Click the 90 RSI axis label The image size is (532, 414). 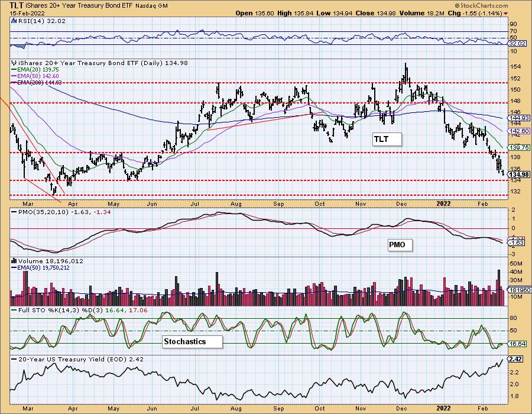click(513, 24)
